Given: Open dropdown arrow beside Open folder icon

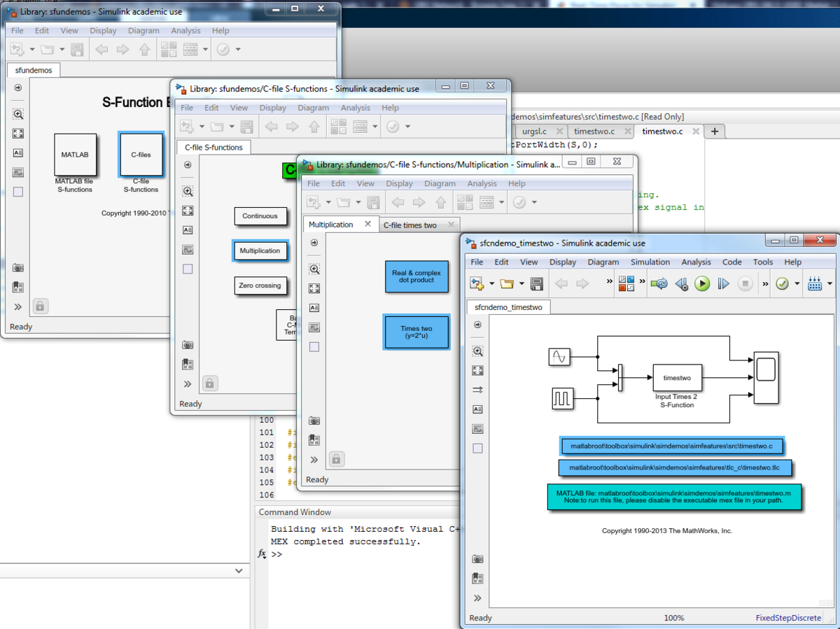Looking at the screenshot, I should click(x=521, y=283).
